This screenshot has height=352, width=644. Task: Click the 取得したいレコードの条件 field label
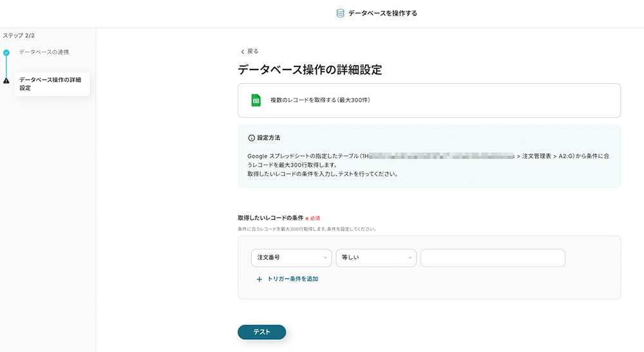tap(270, 218)
